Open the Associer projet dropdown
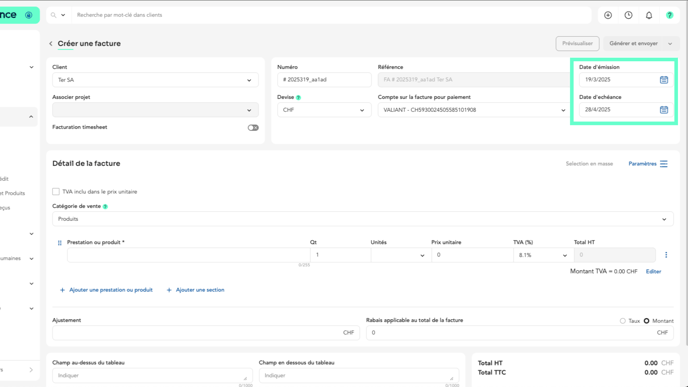This screenshot has height=387, width=688. pyautogui.click(x=155, y=110)
